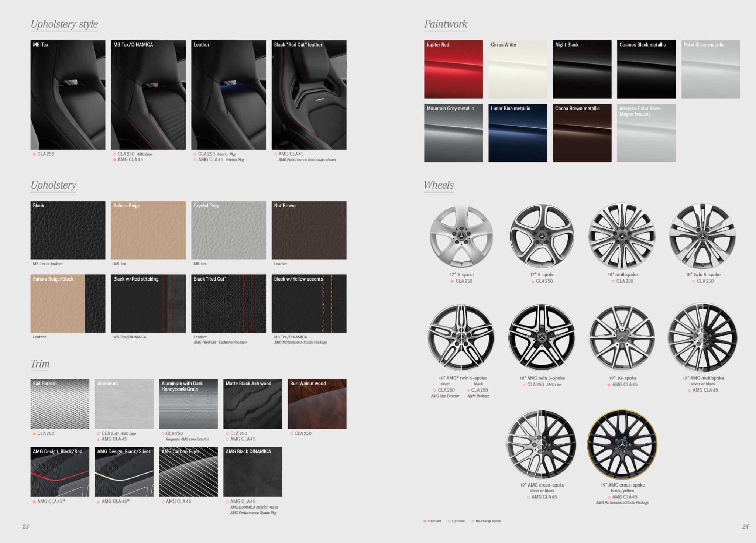Select the Jupiter Red paint swatch

pyautogui.click(x=453, y=69)
